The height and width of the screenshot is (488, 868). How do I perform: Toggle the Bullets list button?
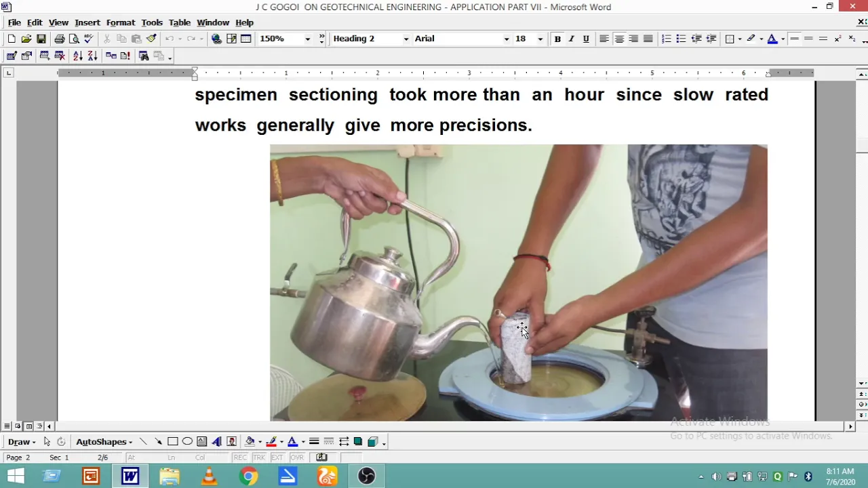click(682, 39)
